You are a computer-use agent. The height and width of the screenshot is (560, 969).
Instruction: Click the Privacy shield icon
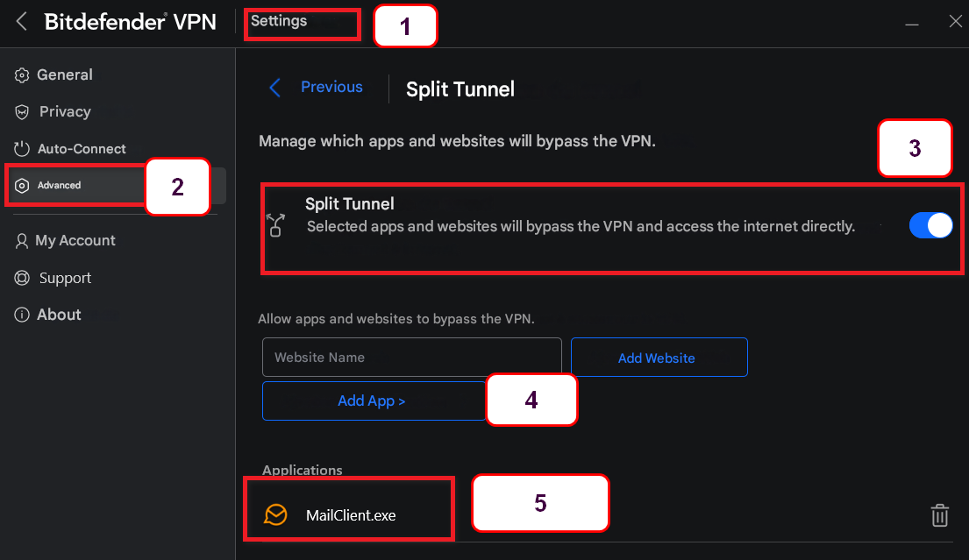click(23, 112)
